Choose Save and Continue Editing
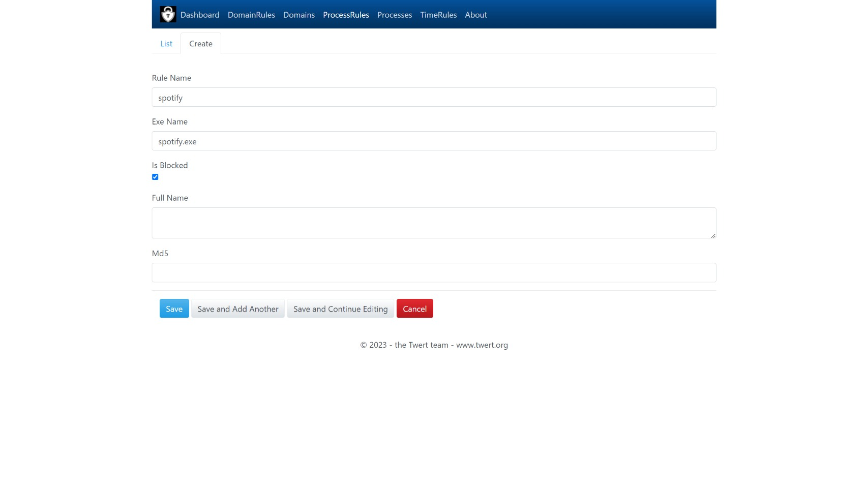This screenshot has height=488, width=868. (341, 309)
